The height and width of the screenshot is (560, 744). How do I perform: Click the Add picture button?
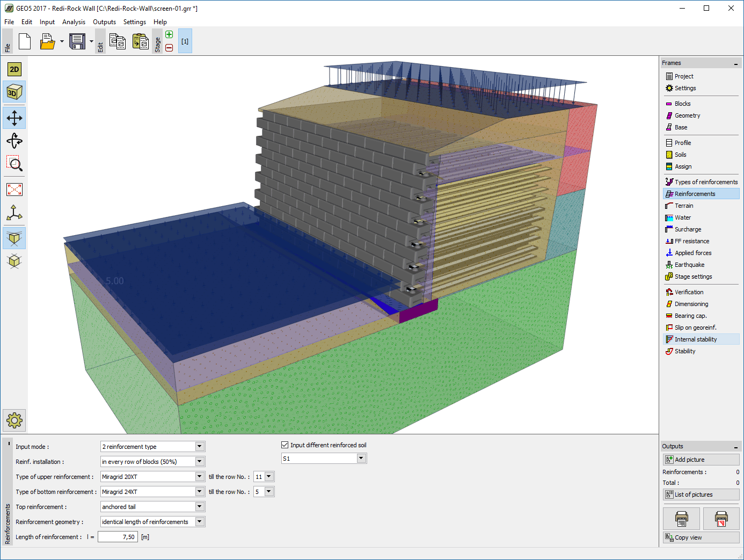[701, 460]
